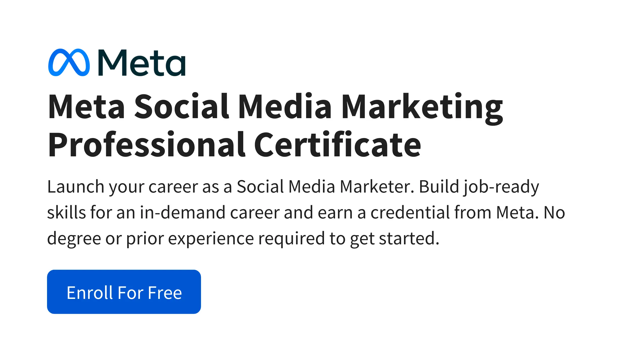Viewport: 644px width, 362px height.
Task: Click the word "Professional" in the title
Action: click(147, 145)
